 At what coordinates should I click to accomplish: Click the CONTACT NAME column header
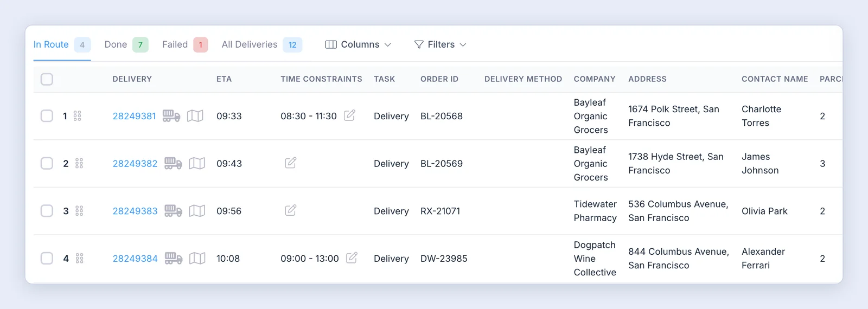(x=775, y=79)
